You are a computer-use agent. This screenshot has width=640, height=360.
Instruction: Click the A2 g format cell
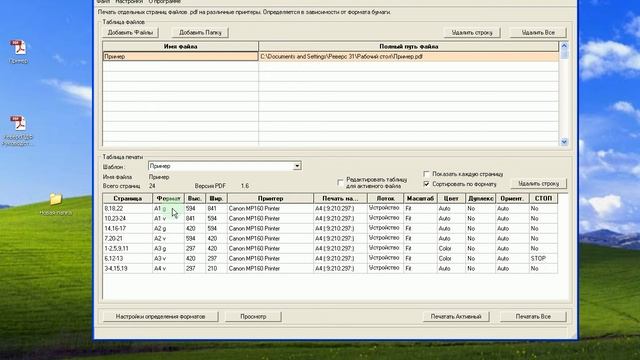click(x=169, y=229)
